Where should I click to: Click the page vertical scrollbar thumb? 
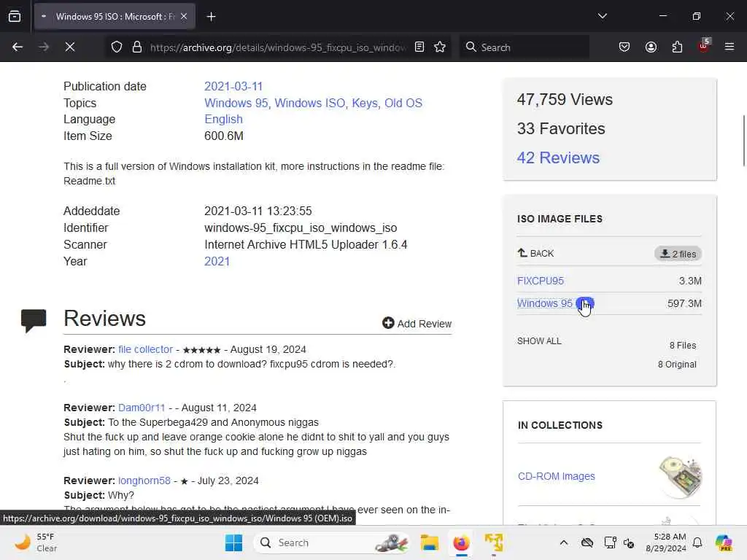click(x=743, y=141)
